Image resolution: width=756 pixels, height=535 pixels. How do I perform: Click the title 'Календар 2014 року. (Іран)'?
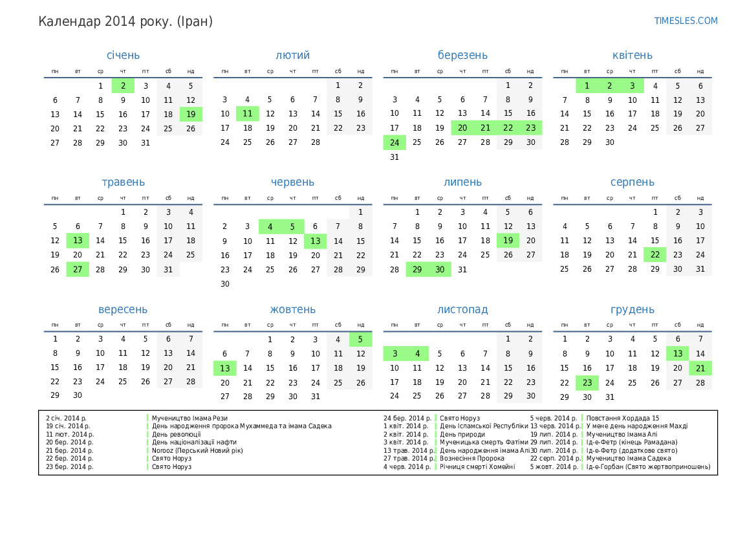[125, 21]
